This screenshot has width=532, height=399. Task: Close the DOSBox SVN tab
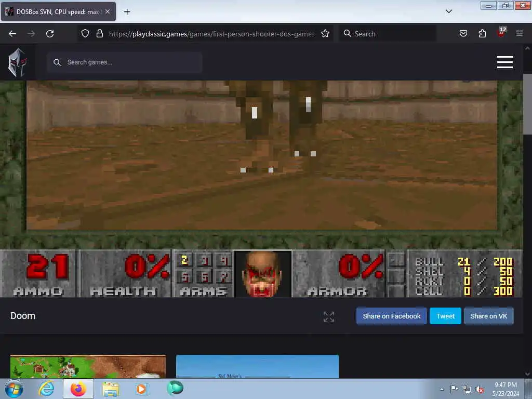point(108,11)
